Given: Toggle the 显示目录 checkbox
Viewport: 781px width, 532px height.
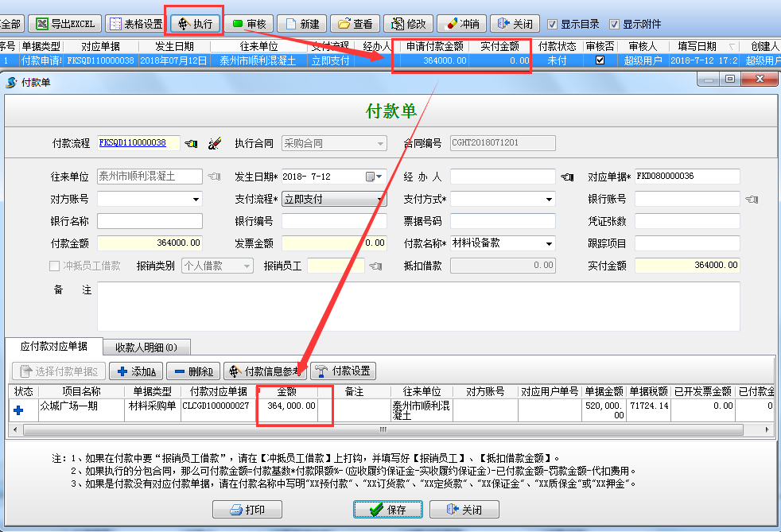Looking at the screenshot, I should [552, 24].
